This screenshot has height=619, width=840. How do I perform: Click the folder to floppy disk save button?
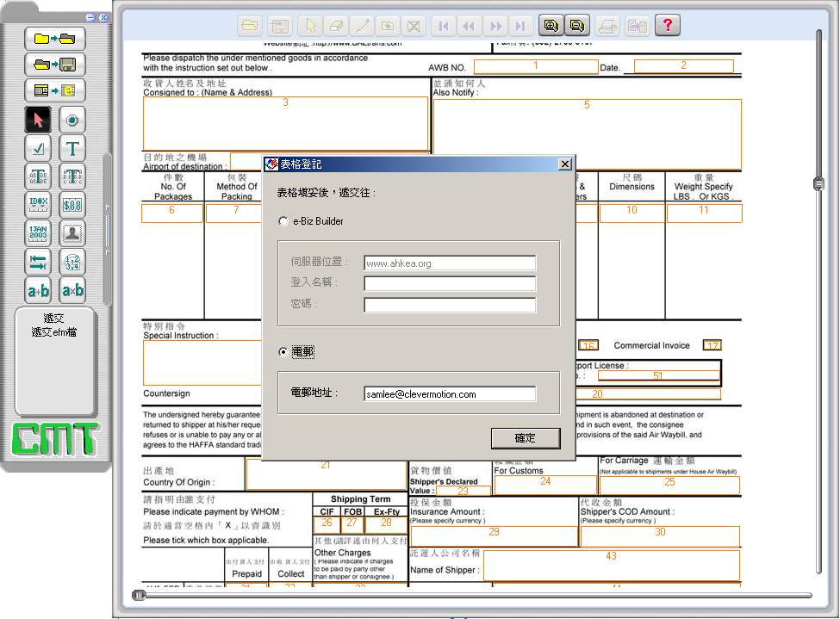54,65
